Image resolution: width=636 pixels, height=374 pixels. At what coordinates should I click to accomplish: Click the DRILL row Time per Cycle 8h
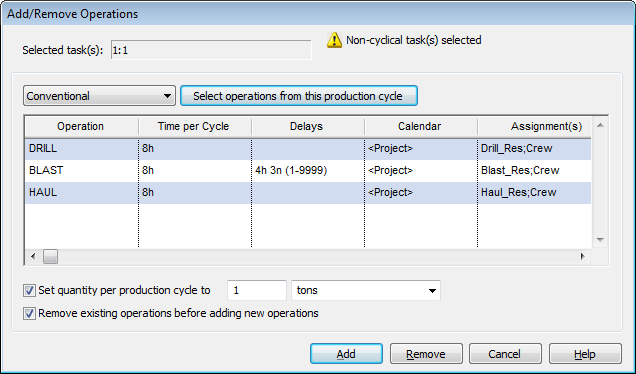tap(195, 148)
